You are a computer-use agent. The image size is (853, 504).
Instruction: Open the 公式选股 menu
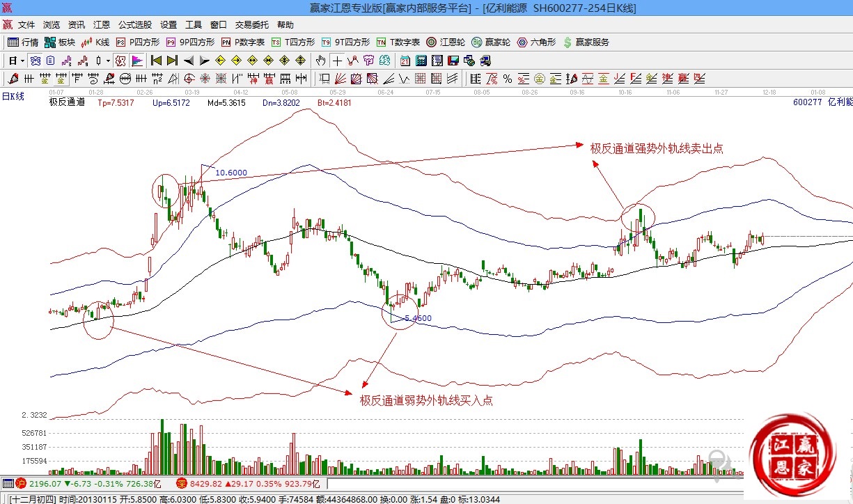135,24
